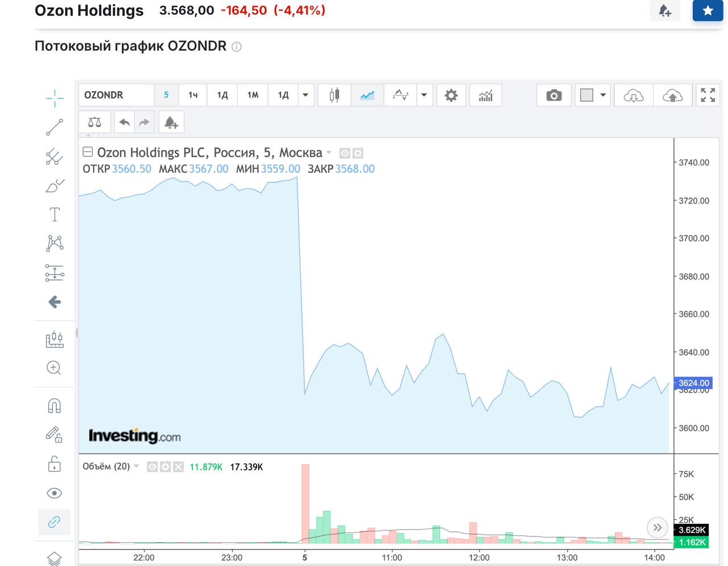Open the gray color swatch picker
Image resolution: width=728 pixels, height=566 pixels.
pos(586,96)
